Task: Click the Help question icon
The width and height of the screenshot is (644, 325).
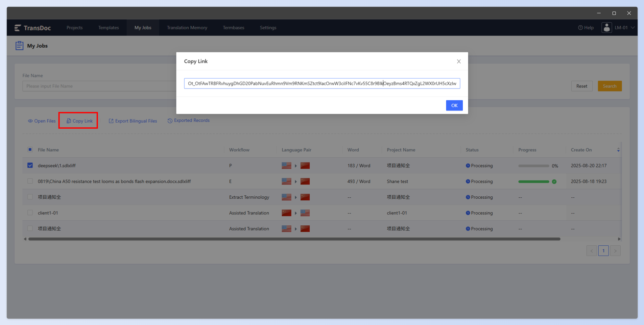Action: pos(581,28)
